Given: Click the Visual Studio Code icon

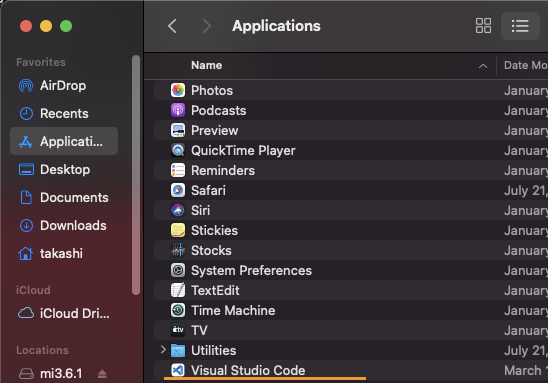Looking at the screenshot, I should [x=178, y=370].
